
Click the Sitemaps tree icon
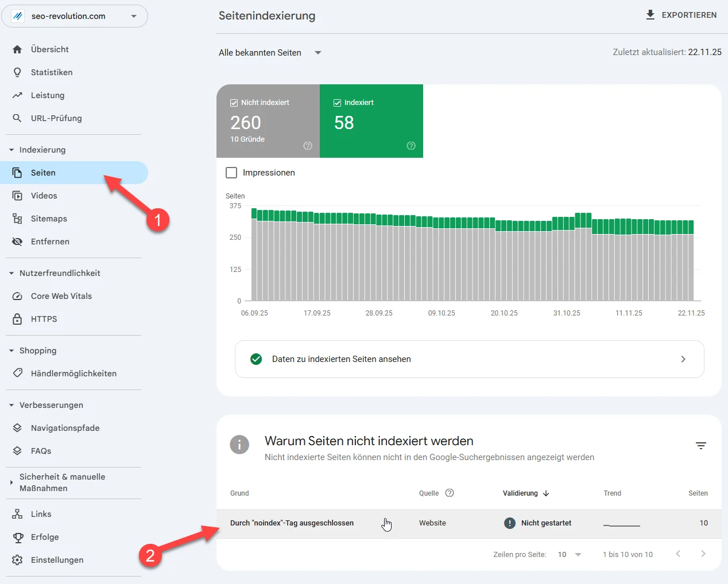click(x=17, y=219)
